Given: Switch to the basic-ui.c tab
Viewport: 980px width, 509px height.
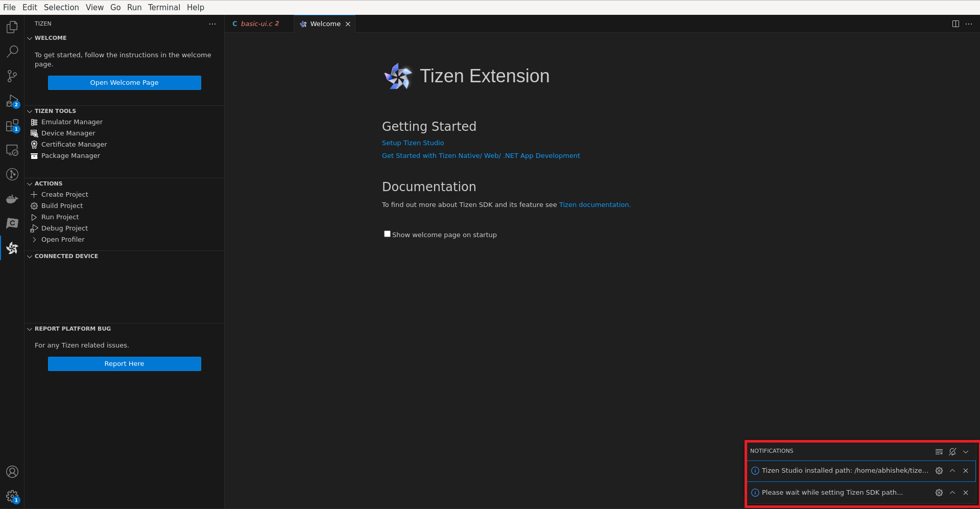Looking at the screenshot, I should [256, 24].
